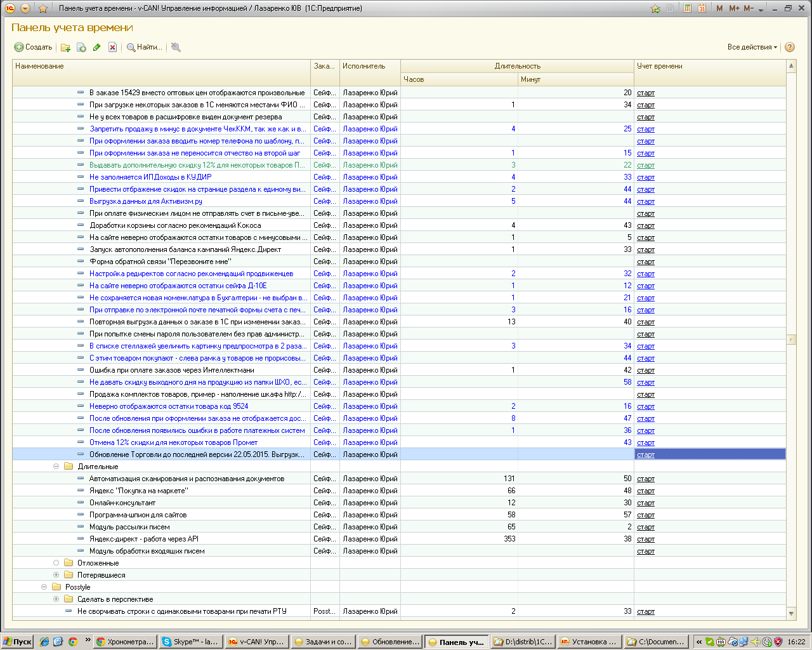
Task: Select row Отмена 12% скидки для некоторых товаров
Action: point(398,442)
